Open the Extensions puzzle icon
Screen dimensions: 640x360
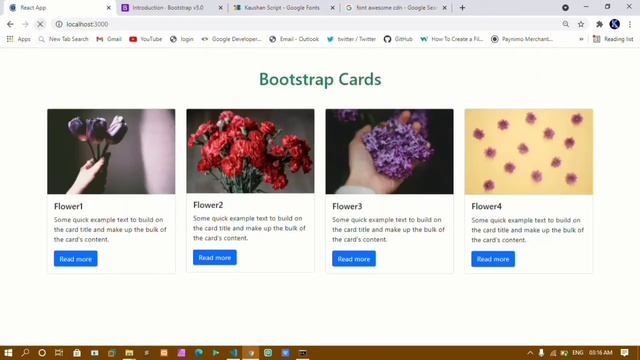click(x=599, y=24)
